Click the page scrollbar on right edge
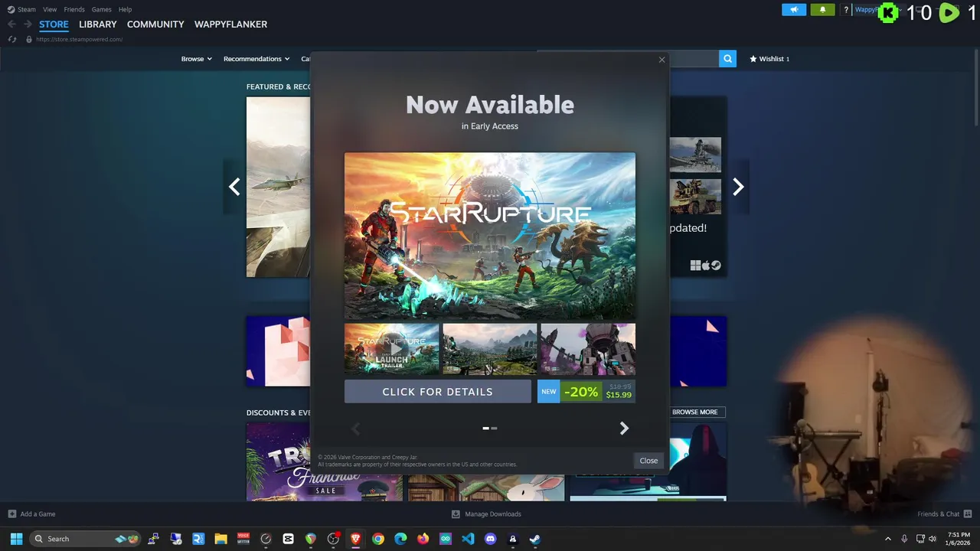The image size is (980, 551). (x=975, y=88)
